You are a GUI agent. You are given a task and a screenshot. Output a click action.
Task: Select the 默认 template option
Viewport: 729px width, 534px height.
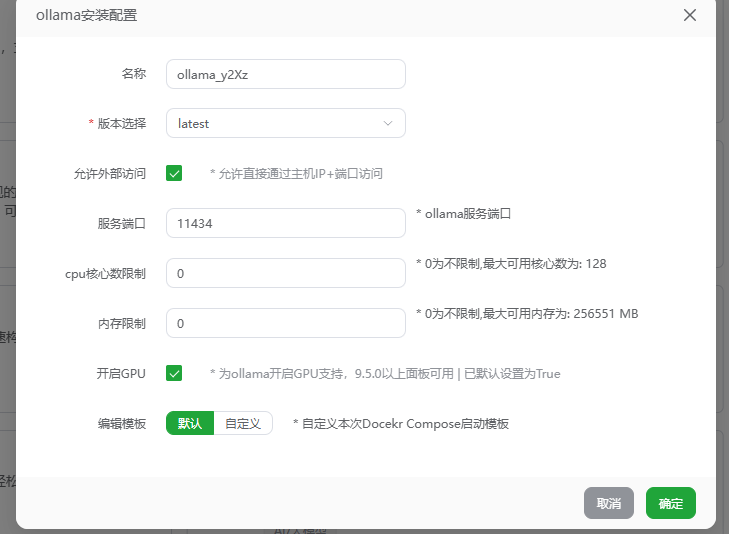coord(190,423)
